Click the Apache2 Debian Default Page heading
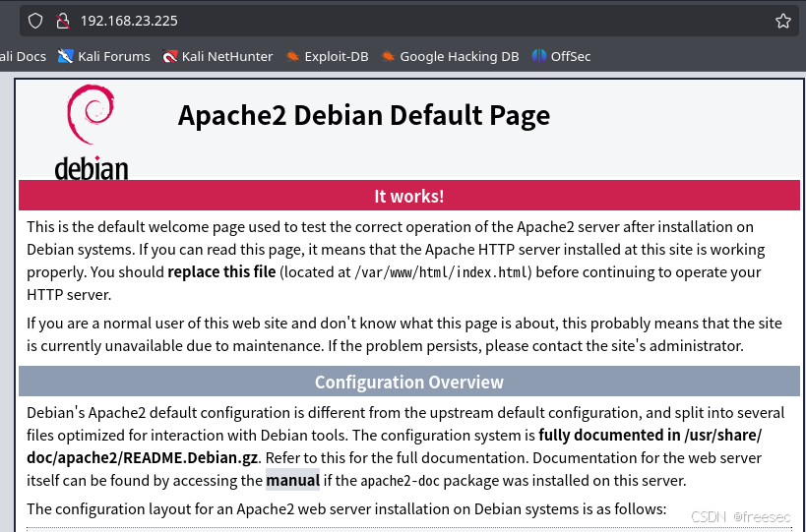This screenshot has height=532, width=806. (x=364, y=115)
